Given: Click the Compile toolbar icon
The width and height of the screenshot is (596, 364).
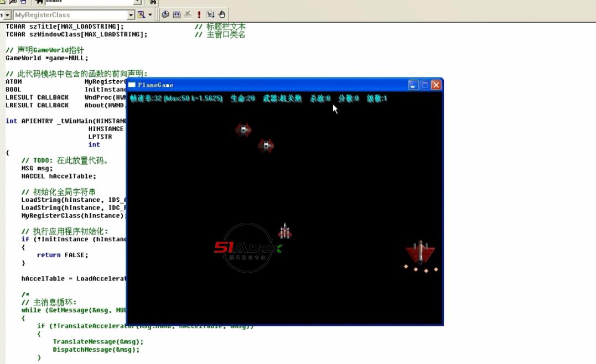Looking at the screenshot, I should [165, 14].
